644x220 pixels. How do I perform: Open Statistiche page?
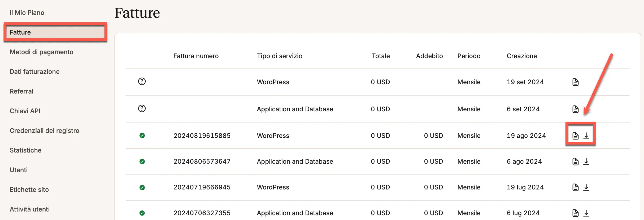tap(25, 150)
